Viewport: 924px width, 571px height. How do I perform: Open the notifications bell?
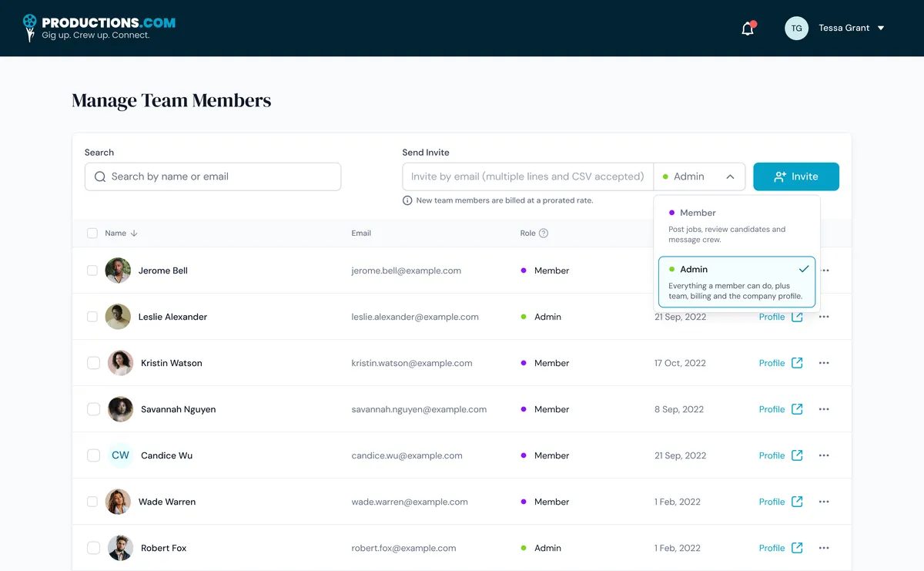pyautogui.click(x=748, y=29)
